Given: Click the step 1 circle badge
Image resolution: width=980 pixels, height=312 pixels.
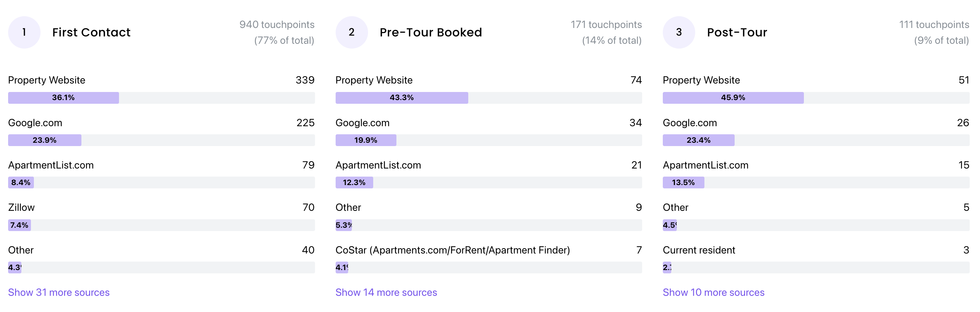Looking at the screenshot, I should tap(24, 32).
